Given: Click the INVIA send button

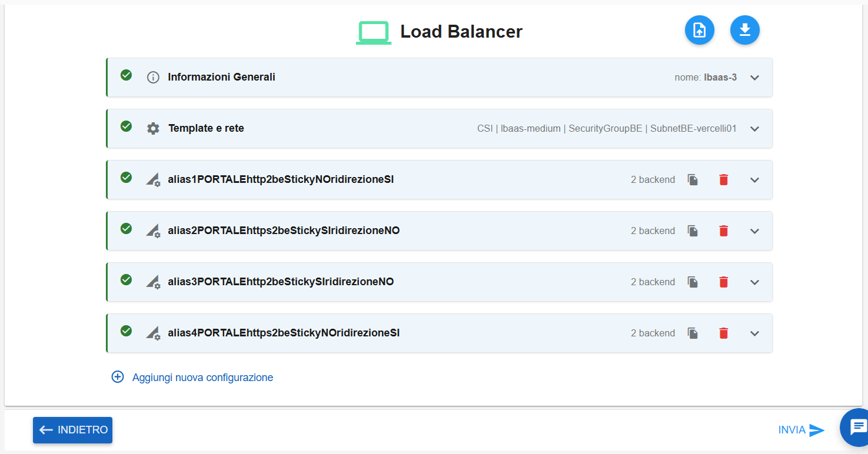Looking at the screenshot, I should coord(801,430).
